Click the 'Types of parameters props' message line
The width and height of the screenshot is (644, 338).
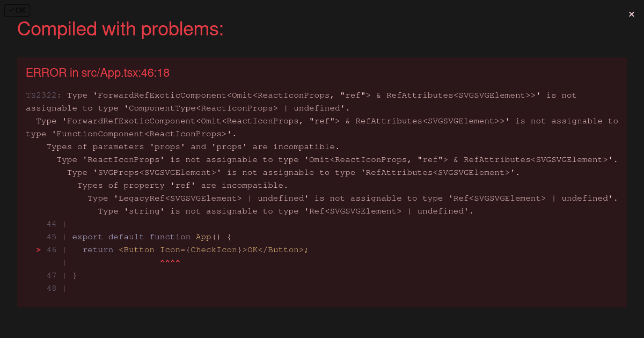pyautogui.click(x=193, y=147)
